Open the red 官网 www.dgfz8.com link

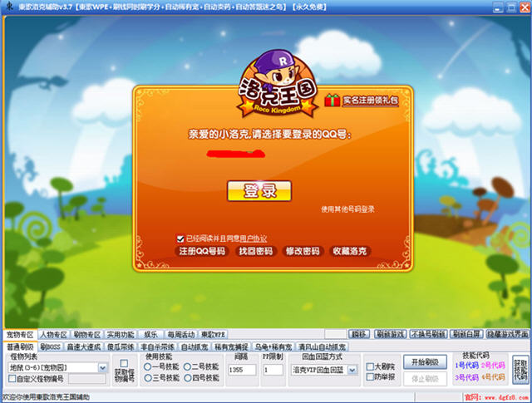(496, 397)
